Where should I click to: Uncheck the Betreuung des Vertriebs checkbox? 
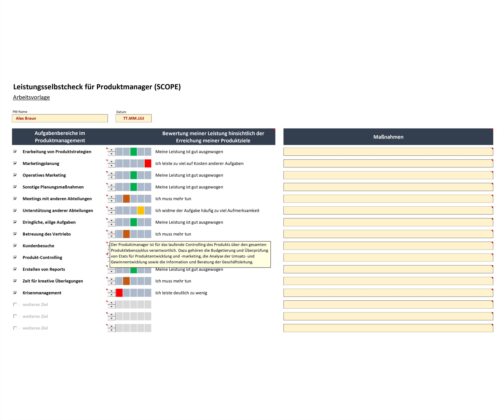tap(15, 234)
